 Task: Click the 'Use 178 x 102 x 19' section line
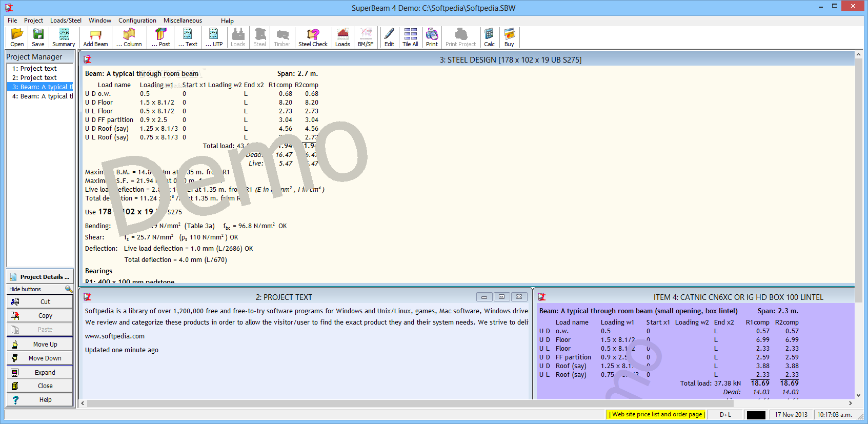pyautogui.click(x=133, y=212)
